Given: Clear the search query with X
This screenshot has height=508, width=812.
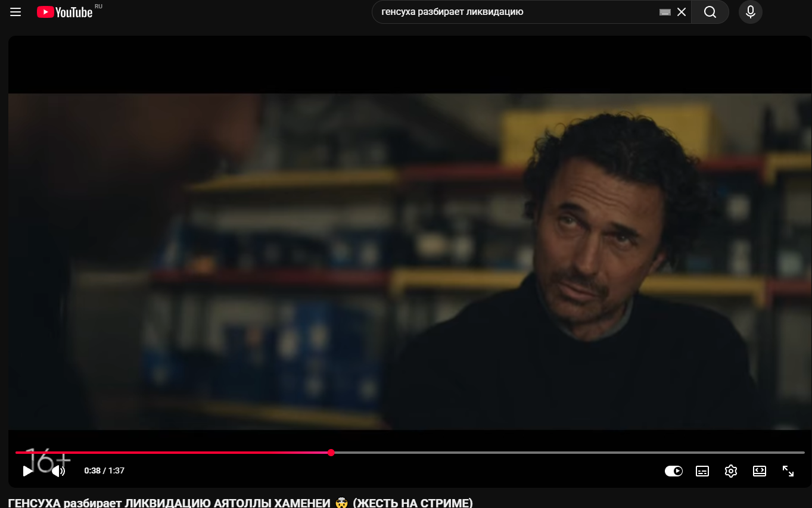Looking at the screenshot, I should [x=682, y=12].
